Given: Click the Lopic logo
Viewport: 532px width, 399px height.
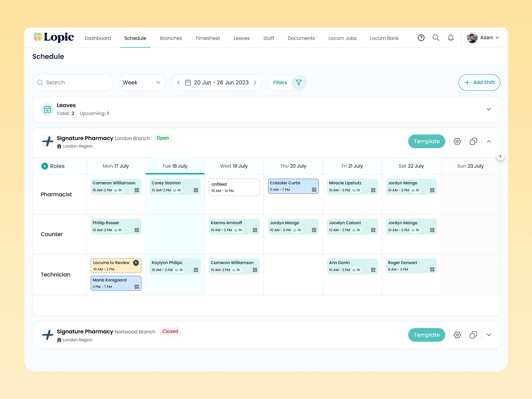Looking at the screenshot, I should pyautogui.click(x=54, y=37).
